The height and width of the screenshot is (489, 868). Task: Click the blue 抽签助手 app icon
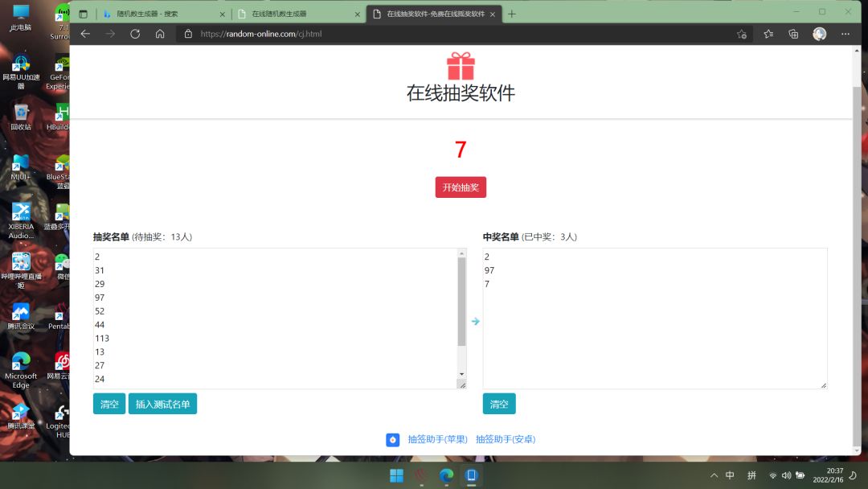[x=392, y=440]
